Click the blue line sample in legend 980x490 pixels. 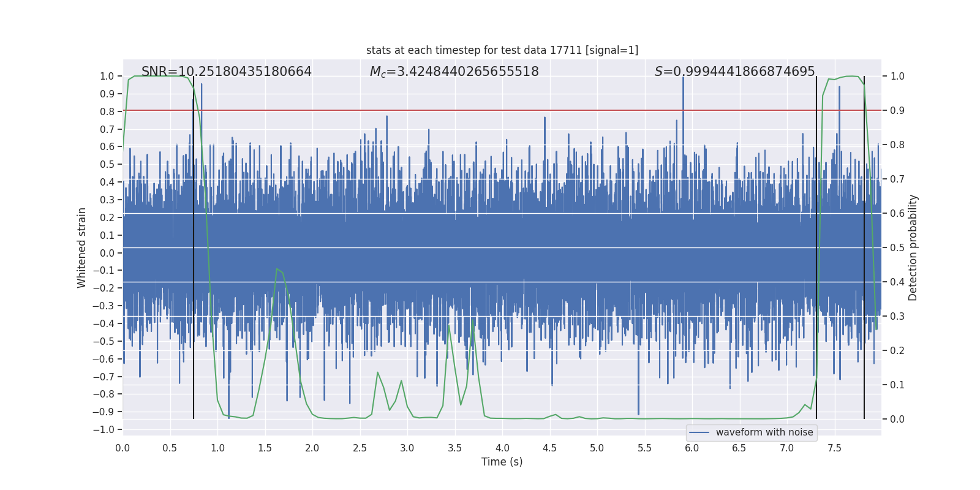[699, 432]
